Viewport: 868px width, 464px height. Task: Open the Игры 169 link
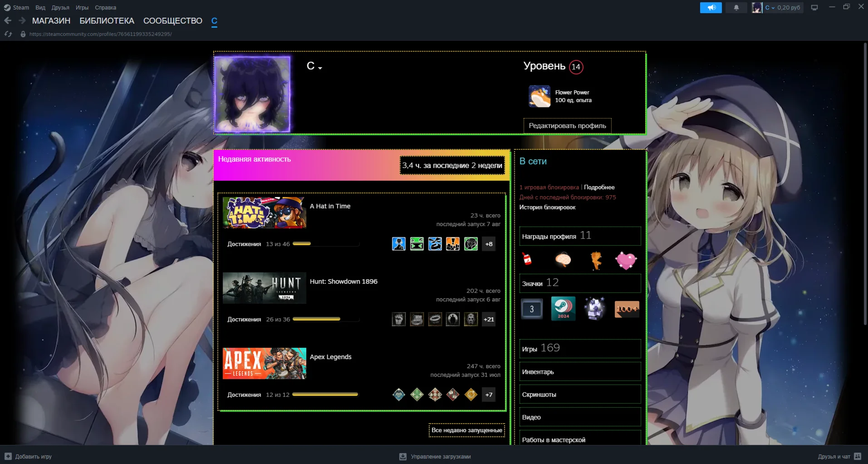coord(580,348)
